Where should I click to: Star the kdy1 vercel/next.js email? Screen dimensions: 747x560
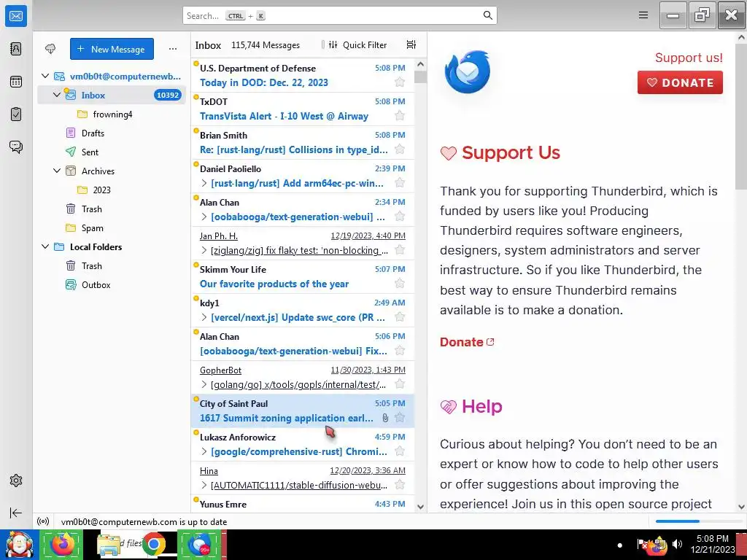400,317
